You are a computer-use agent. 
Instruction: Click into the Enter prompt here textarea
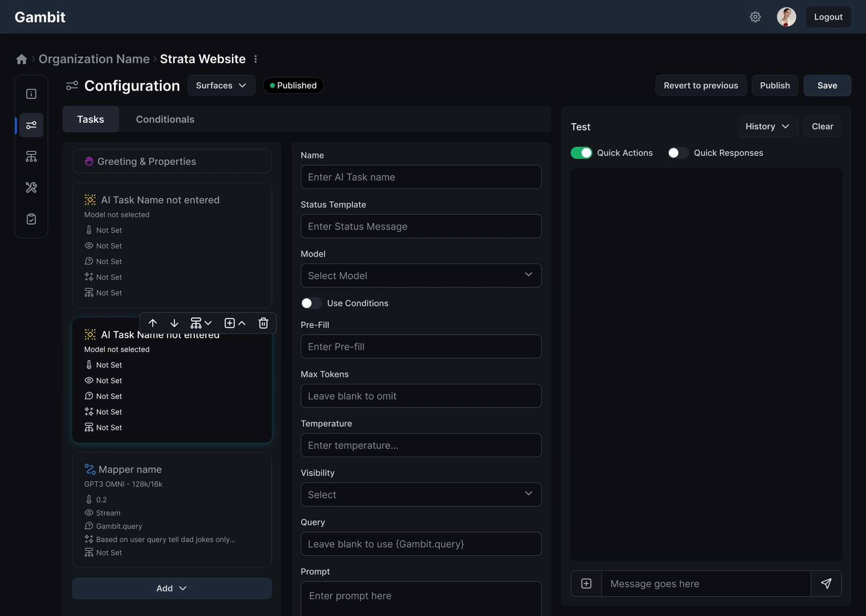pyautogui.click(x=421, y=598)
